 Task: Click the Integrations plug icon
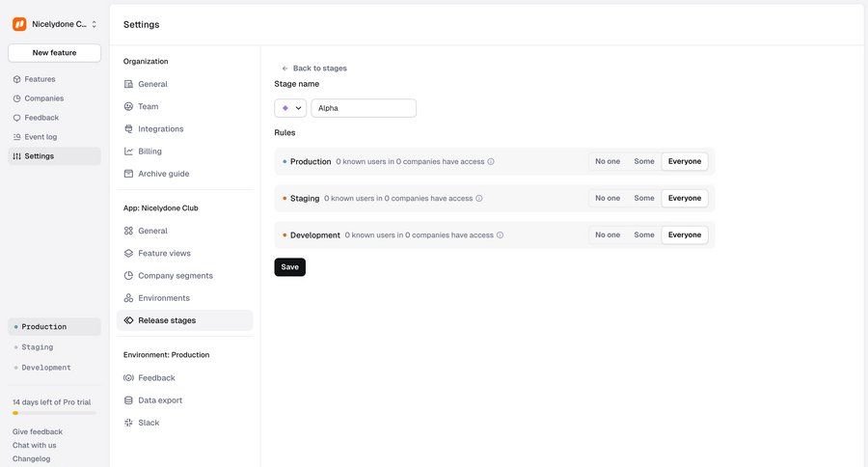coord(128,129)
